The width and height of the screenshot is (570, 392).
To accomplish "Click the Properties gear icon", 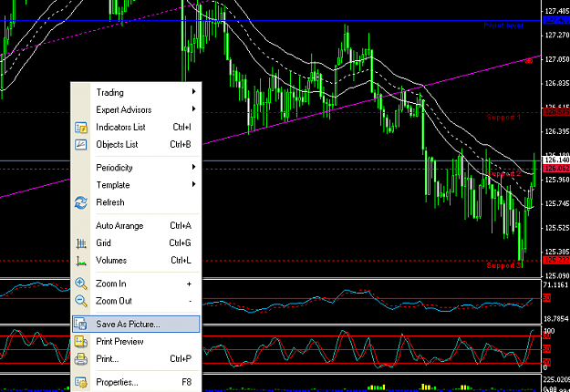I will point(80,382).
